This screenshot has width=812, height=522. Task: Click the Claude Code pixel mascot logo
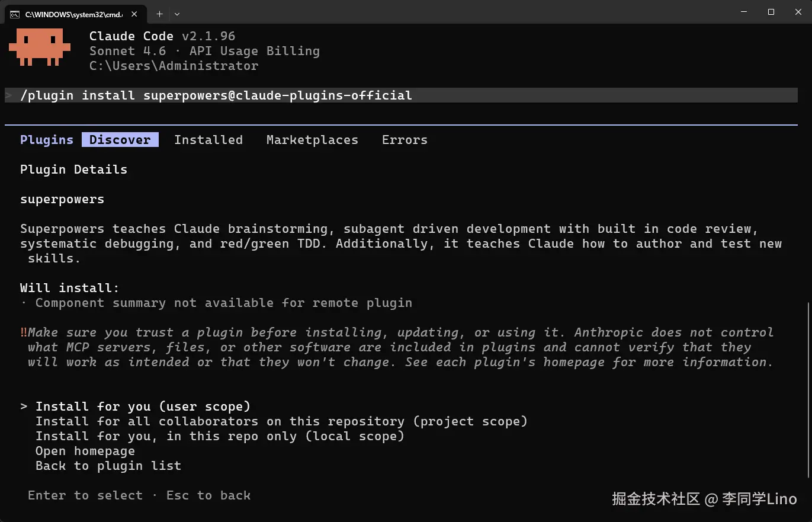(x=40, y=47)
